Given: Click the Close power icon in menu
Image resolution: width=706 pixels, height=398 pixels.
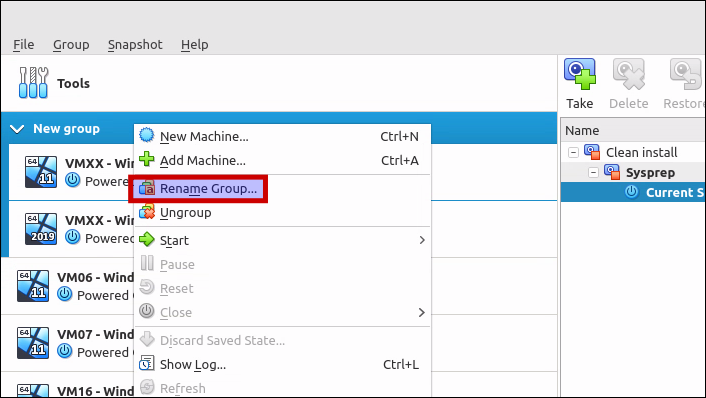Looking at the screenshot, I should click(147, 311).
